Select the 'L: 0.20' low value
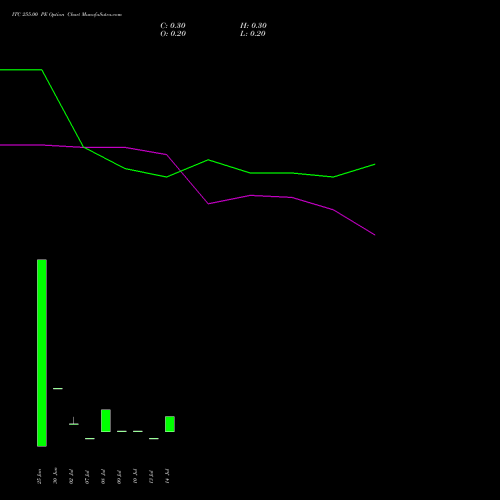This screenshot has height=500, width=500. [253, 34]
